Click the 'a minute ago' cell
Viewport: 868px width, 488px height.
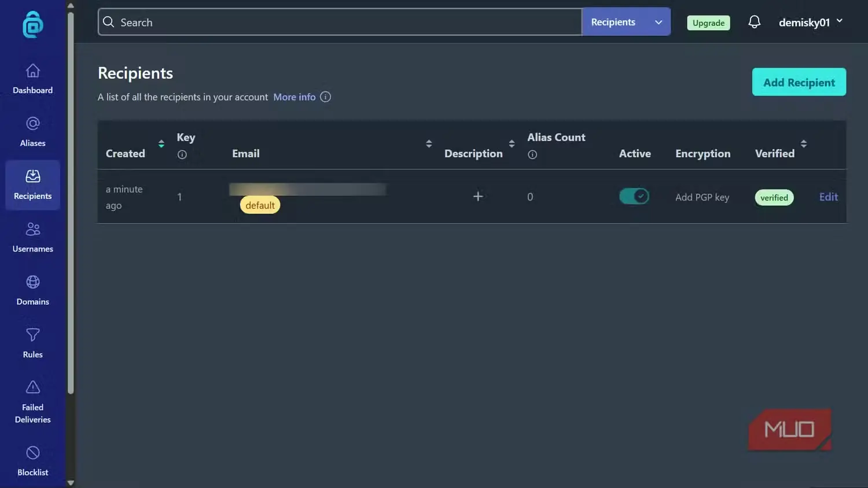[124, 197]
